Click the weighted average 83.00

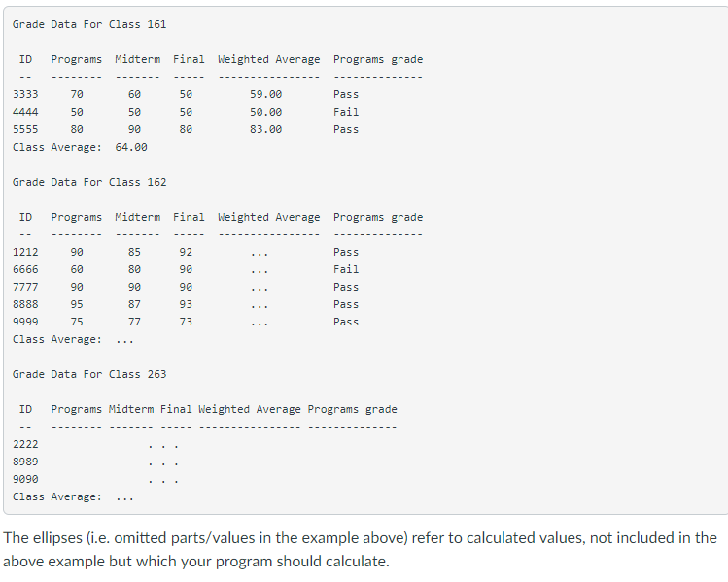tap(265, 129)
